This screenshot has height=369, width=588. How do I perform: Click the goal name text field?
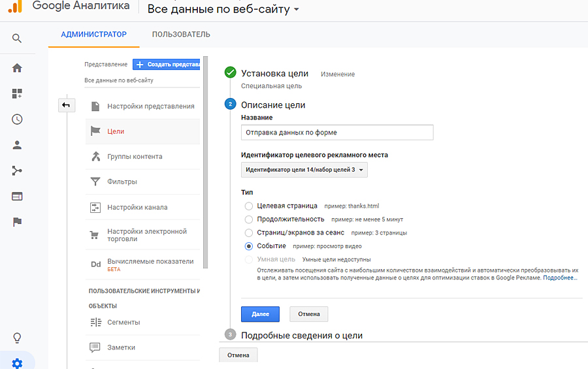pos(337,133)
